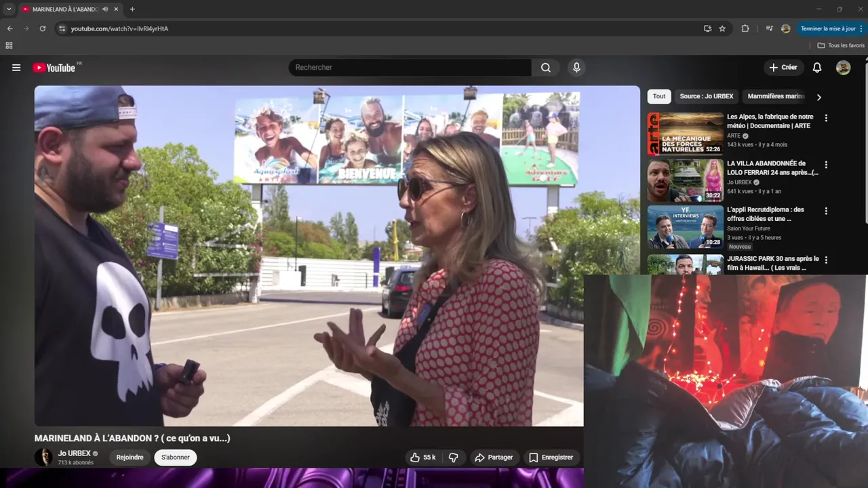This screenshot has height=488, width=868.
Task: Close the MARINELAND À L'ABANDON tab
Action: tap(116, 9)
